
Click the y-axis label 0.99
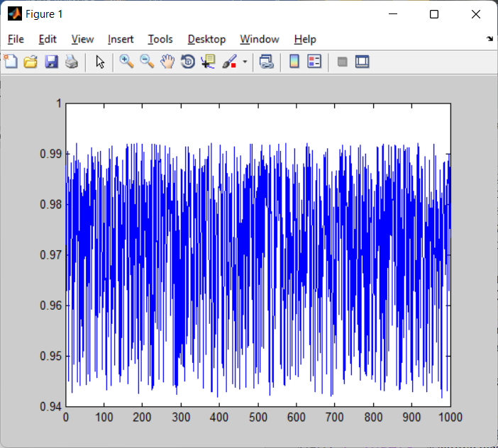pos(50,154)
